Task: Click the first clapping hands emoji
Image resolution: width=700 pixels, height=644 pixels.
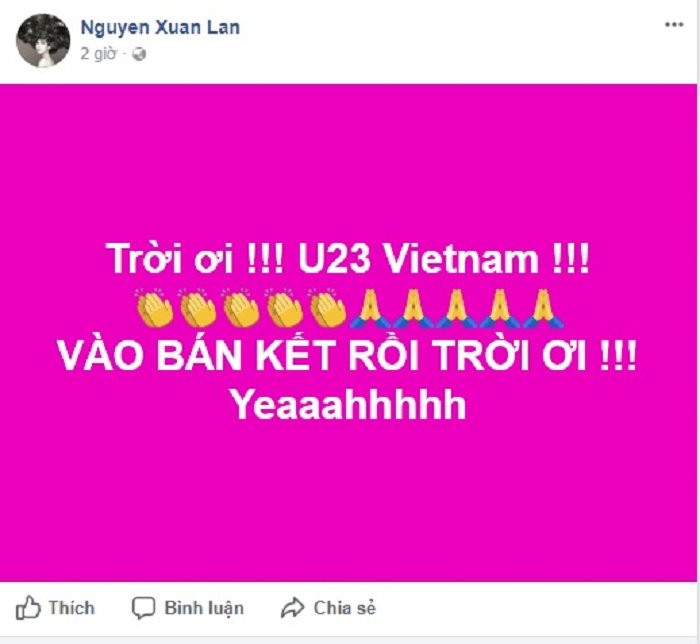Action: pos(154,308)
